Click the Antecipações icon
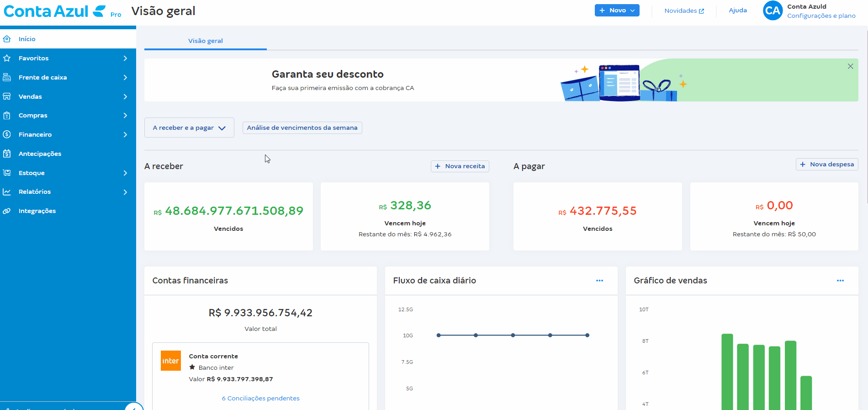This screenshot has height=410, width=868. click(x=7, y=154)
